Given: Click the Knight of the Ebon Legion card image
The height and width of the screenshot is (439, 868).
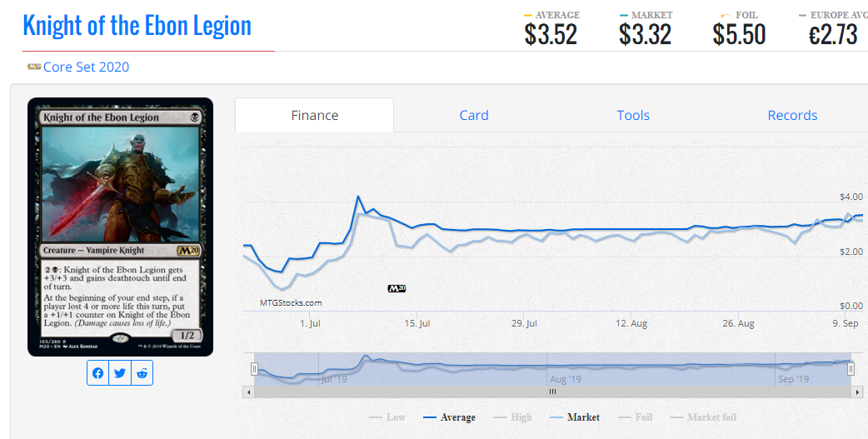Looking at the screenshot, I should pyautogui.click(x=120, y=227).
